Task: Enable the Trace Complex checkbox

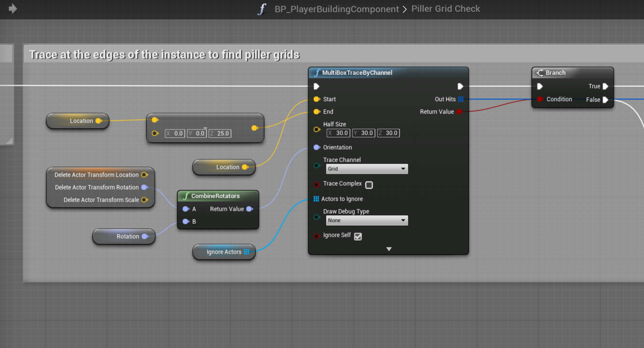Action: 369,185
